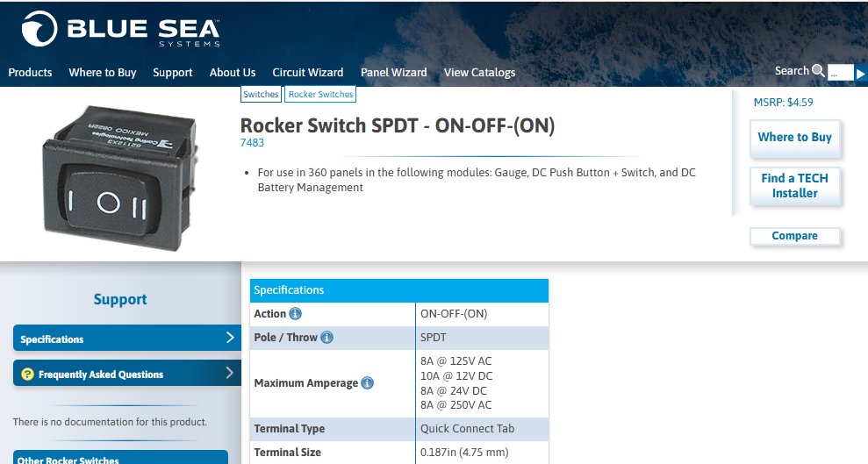Viewport: 868px width, 464px height.
Task: Open the Support menu
Action: (173, 73)
